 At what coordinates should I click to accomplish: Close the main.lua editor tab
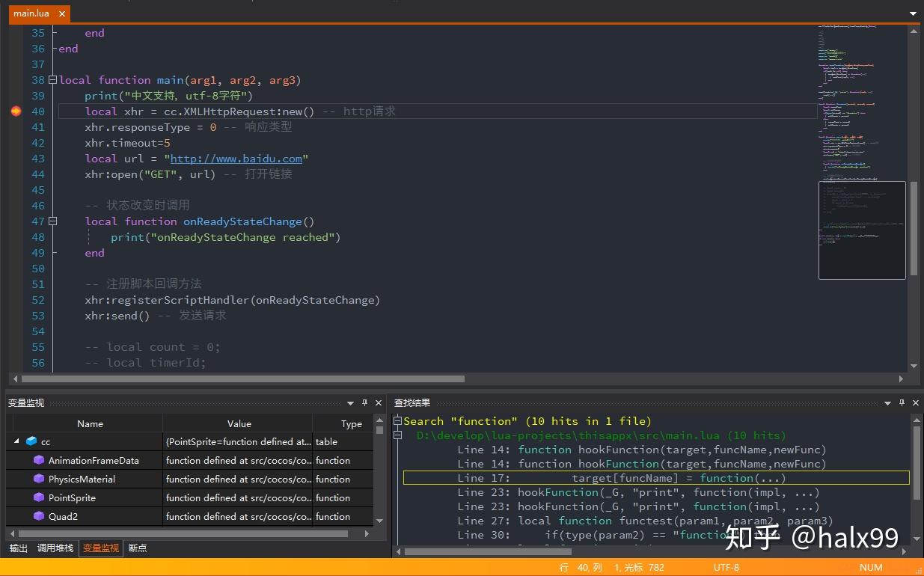click(x=61, y=13)
